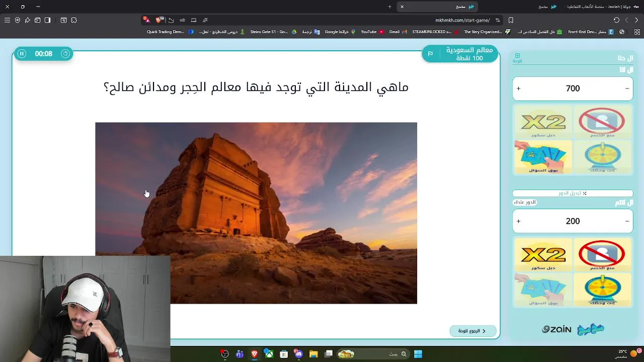
Task: Click the flag report icon beside معالم السعودية
Action: pyautogui.click(x=430, y=54)
